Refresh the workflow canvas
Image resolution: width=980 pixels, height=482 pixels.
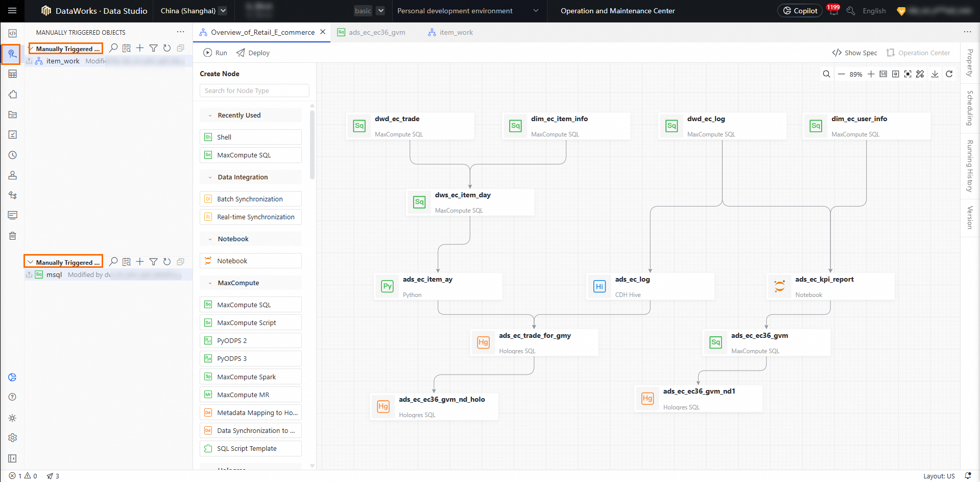(949, 74)
